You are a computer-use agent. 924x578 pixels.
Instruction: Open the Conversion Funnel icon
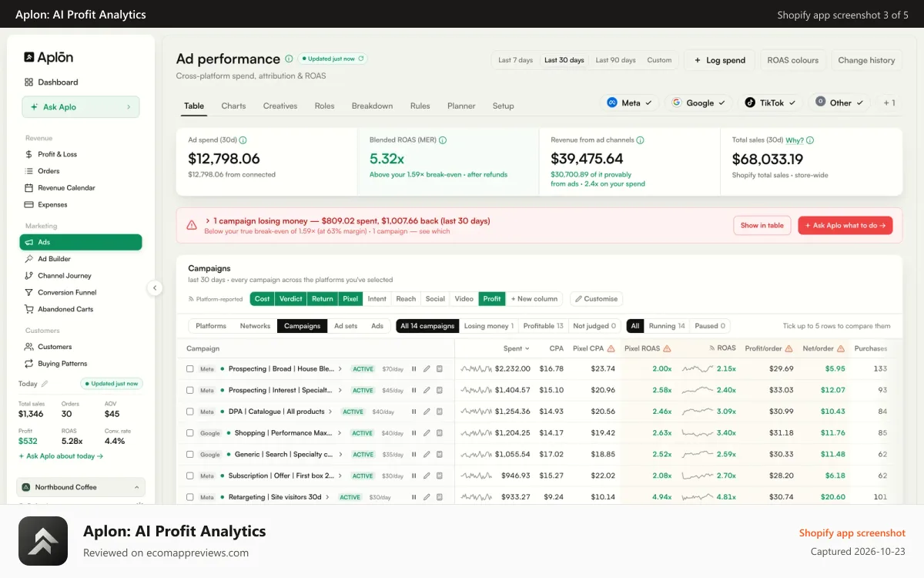pyautogui.click(x=28, y=293)
